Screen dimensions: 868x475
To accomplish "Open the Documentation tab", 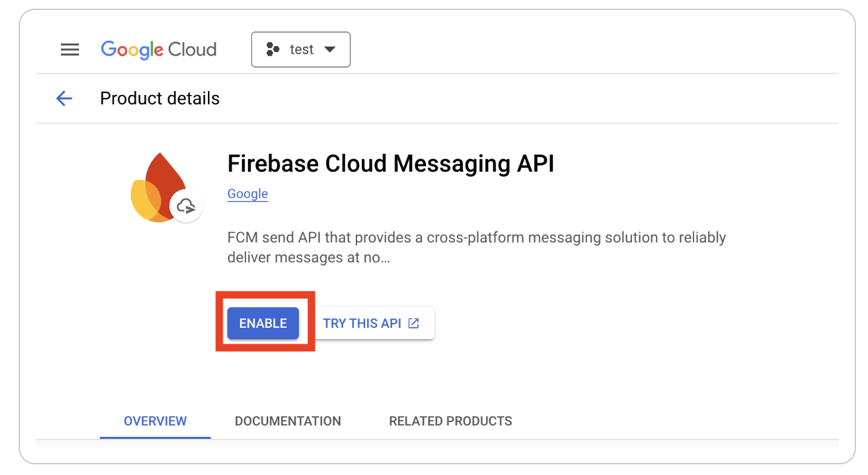I will tap(288, 421).
